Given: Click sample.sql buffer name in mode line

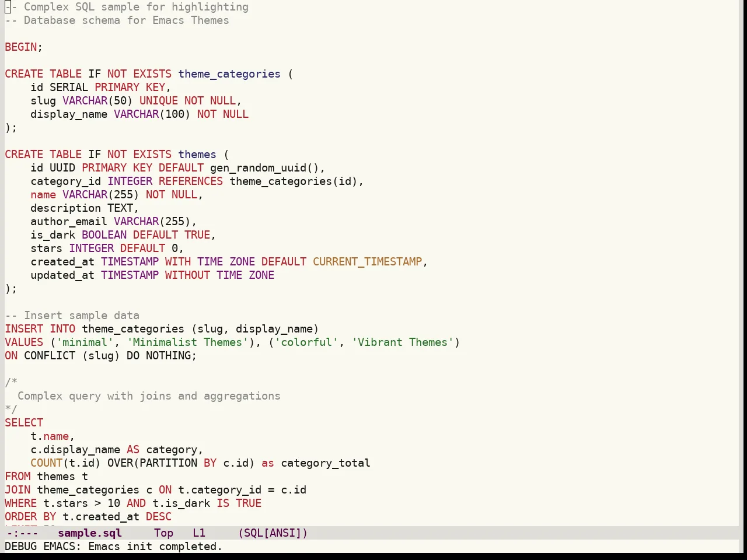Looking at the screenshot, I should click(x=90, y=533).
